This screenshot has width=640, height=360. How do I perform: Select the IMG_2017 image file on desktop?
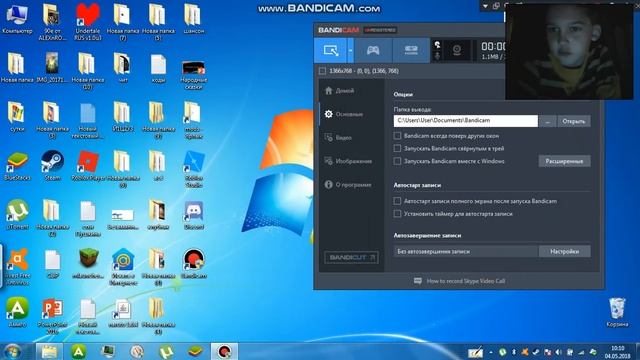[x=52, y=68]
